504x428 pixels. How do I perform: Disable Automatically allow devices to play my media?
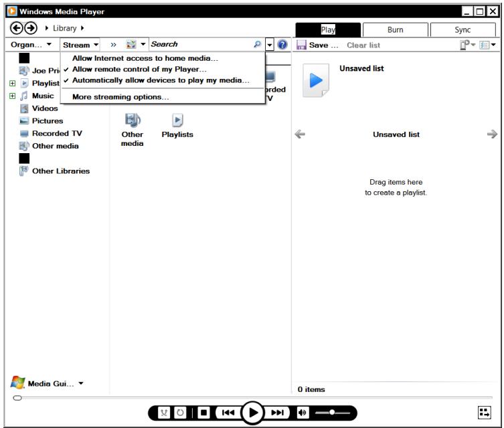point(160,80)
